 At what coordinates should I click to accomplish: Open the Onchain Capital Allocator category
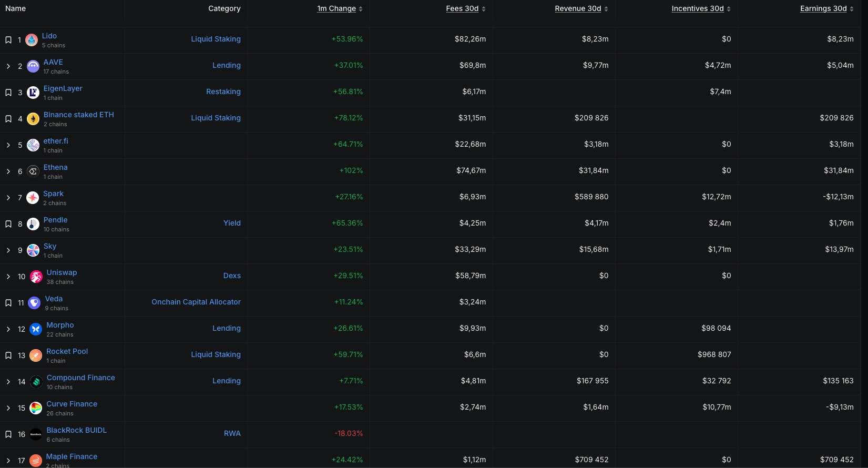coord(196,302)
